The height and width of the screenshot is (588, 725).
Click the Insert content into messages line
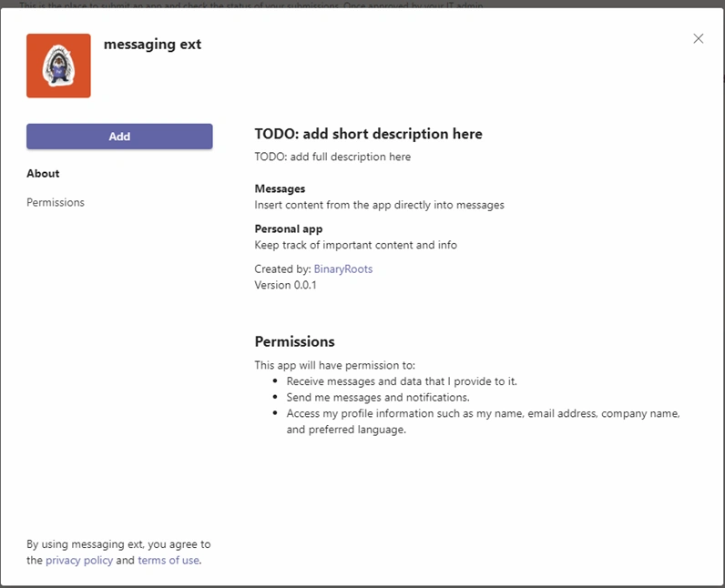click(x=379, y=205)
